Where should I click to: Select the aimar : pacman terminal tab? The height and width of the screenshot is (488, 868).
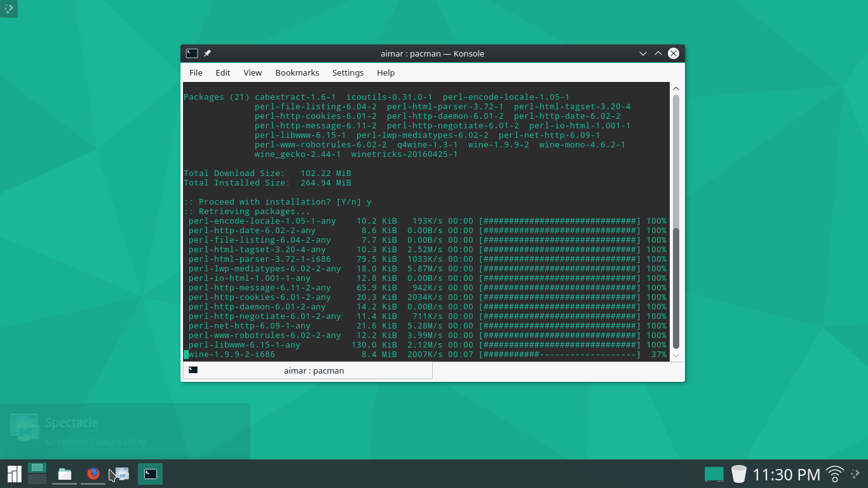click(x=308, y=370)
